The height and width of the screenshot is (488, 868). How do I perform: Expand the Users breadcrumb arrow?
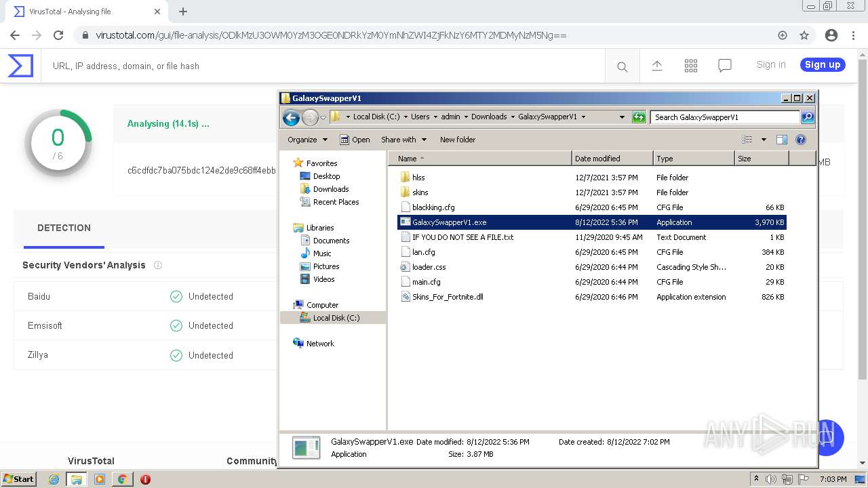pyautogui.click(x=435, y=117)
